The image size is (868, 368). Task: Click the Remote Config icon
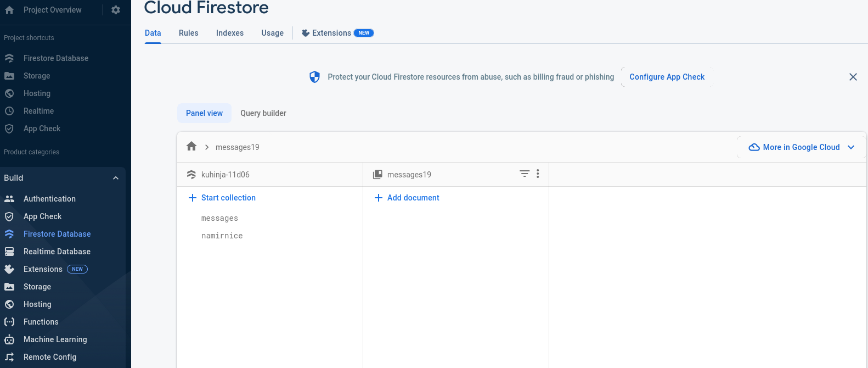click(9, 357)
